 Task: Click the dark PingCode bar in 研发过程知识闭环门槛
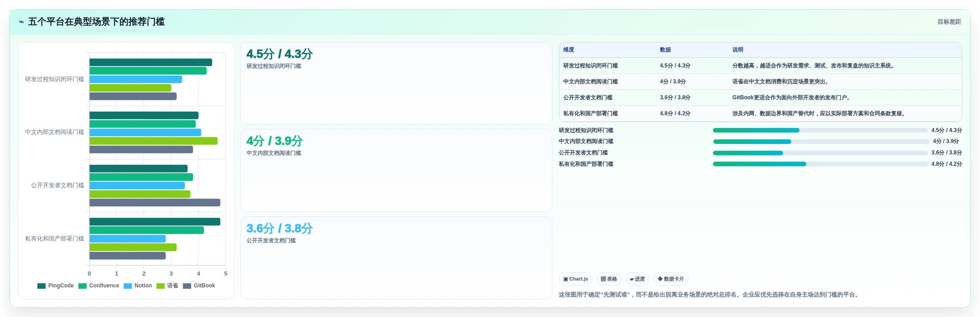[150, 62]
